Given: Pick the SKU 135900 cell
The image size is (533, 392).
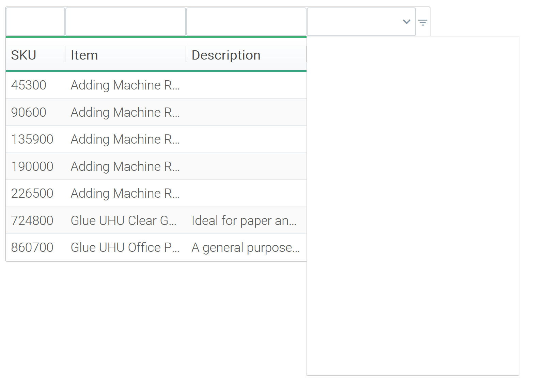Looking at the screenshot, I should point(32,139).
